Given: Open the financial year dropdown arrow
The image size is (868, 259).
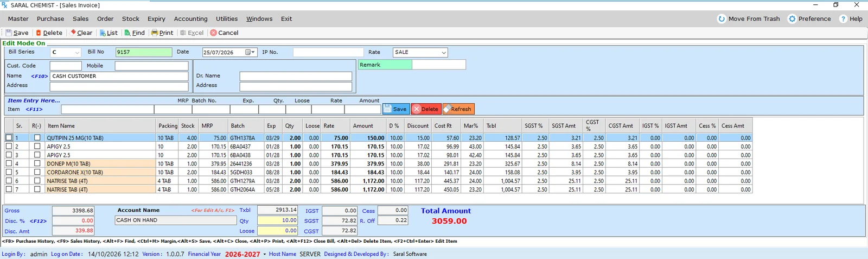Looking at the screenshot, I should point(265,254).
